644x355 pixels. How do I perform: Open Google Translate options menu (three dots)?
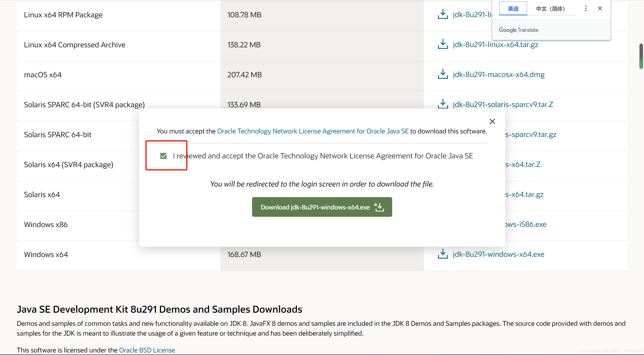[x=586, y=9]
